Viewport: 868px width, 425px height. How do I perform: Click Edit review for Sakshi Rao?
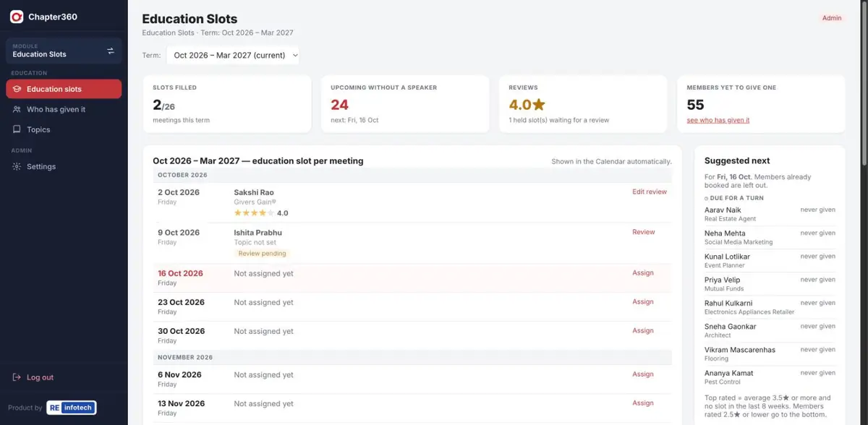click(650, 192)
